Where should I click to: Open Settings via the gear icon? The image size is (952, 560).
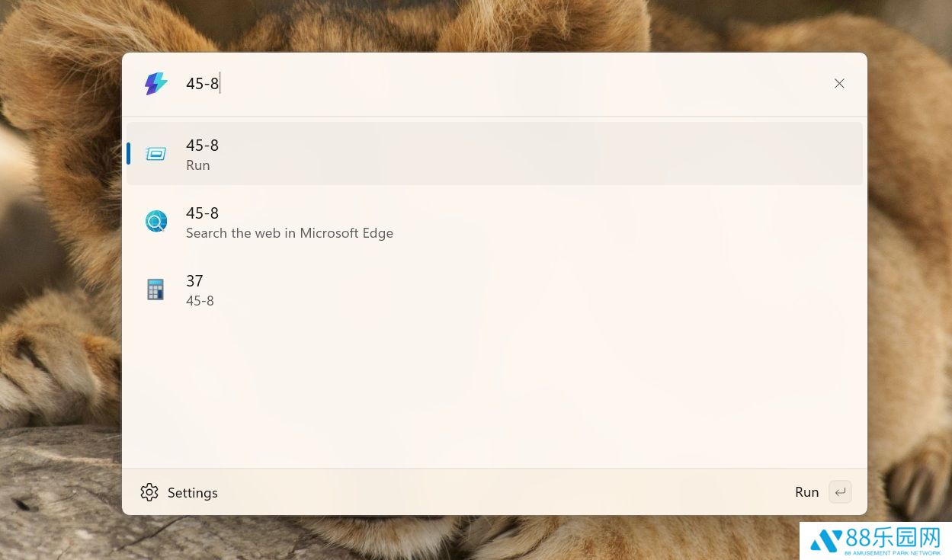149,492
